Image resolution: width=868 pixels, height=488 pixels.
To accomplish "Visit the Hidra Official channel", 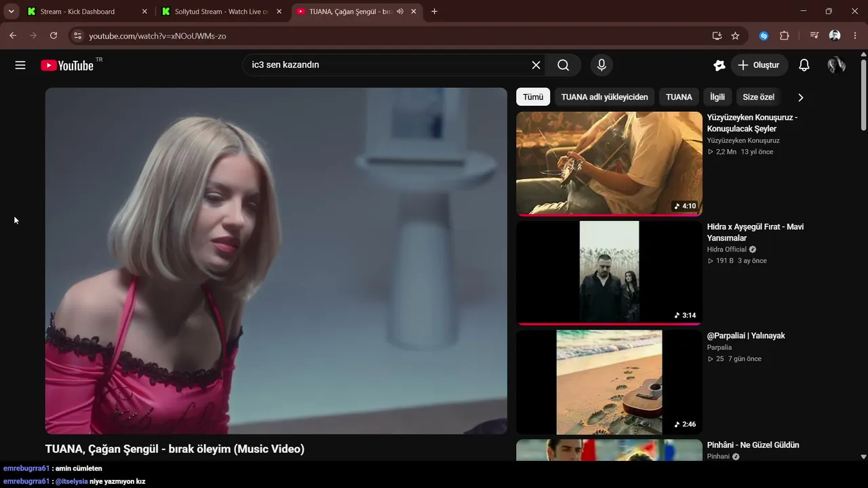I will 727,249.
